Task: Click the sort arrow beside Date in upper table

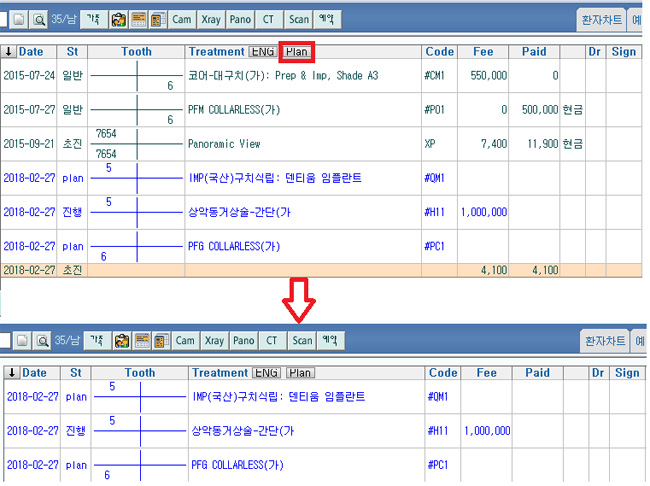Action: point(9,51)
